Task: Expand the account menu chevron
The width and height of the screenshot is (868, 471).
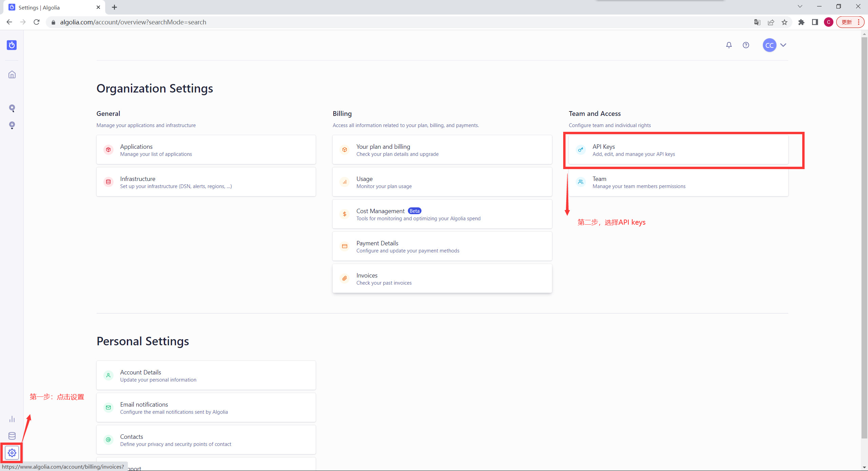Action: coord(783,45)
